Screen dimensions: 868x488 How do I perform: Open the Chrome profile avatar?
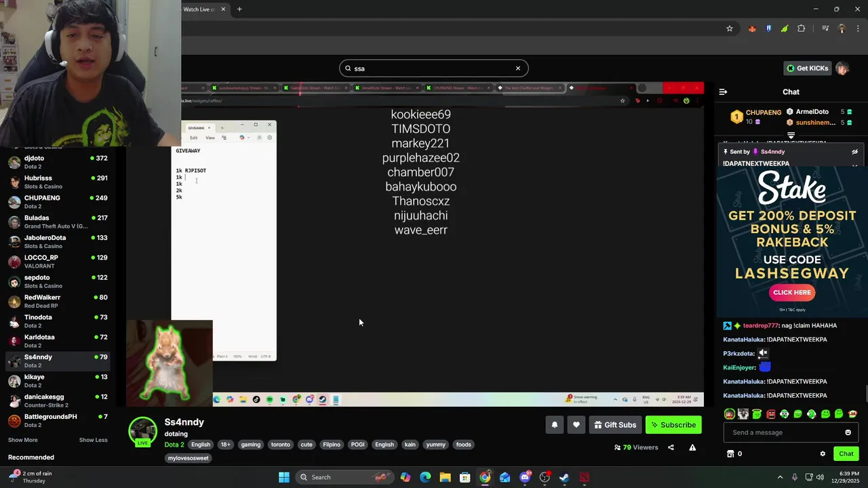point(842,28)
